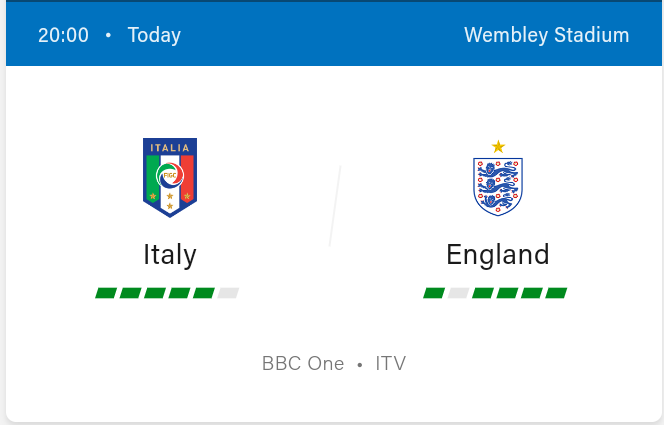The width and height of the screenshot is (664, 425).
Task: Select the BBC One broadcaster link
Action: click(x=303, y=364)
